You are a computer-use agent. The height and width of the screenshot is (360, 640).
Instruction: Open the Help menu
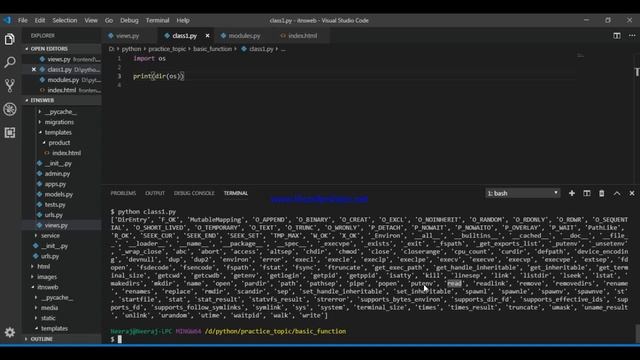183,20
